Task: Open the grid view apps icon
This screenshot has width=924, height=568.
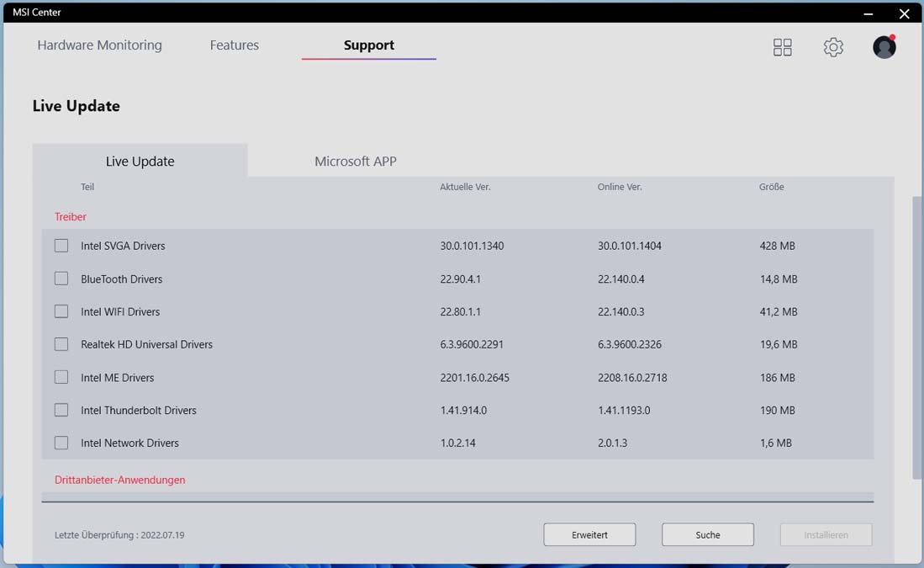Action: click(x=782, y=47)
